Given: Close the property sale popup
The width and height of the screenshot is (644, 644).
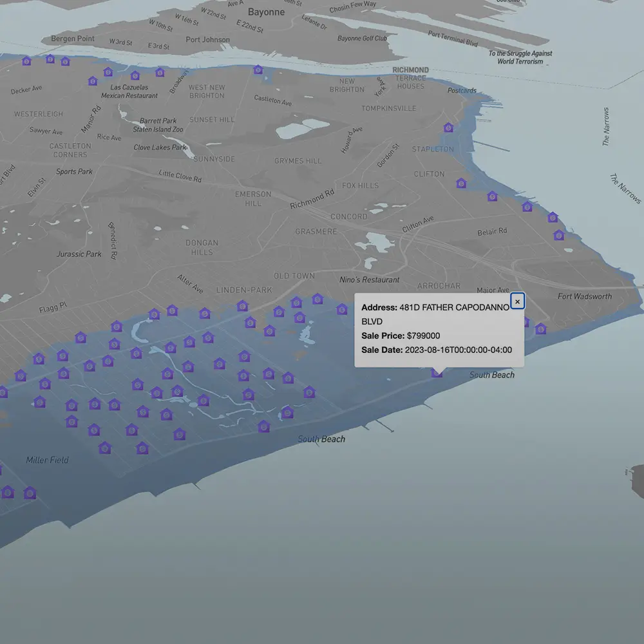Looking at the screenshot, I should tap(517, 301).
